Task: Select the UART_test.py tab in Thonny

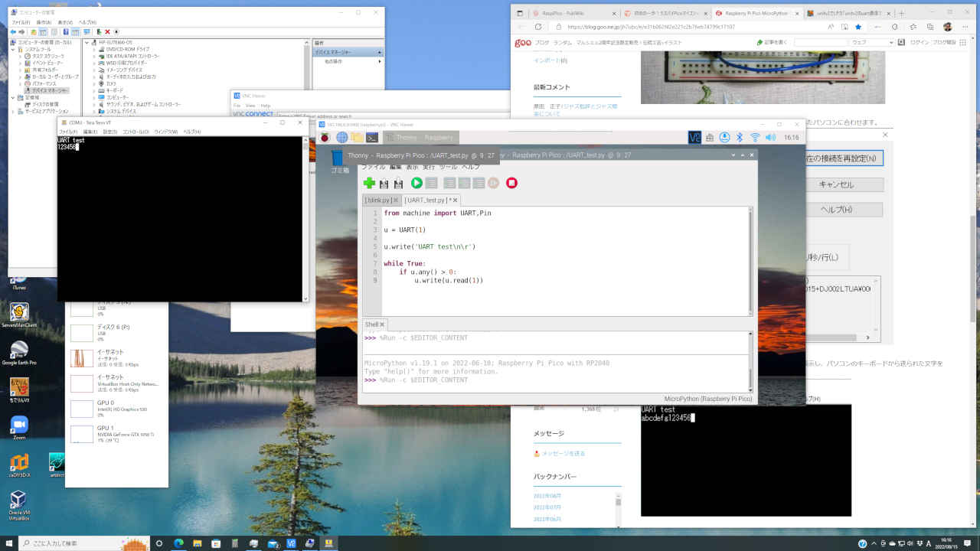Action: 426,200
